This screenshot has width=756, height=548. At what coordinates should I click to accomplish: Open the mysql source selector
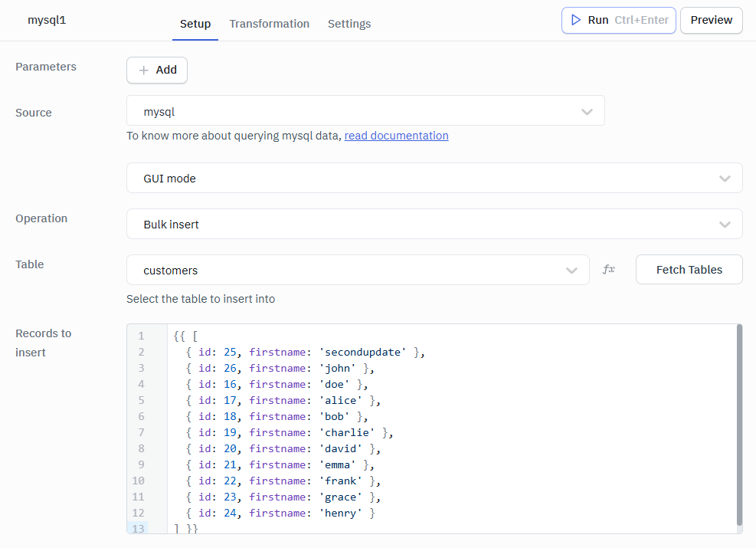coord(365,110)
